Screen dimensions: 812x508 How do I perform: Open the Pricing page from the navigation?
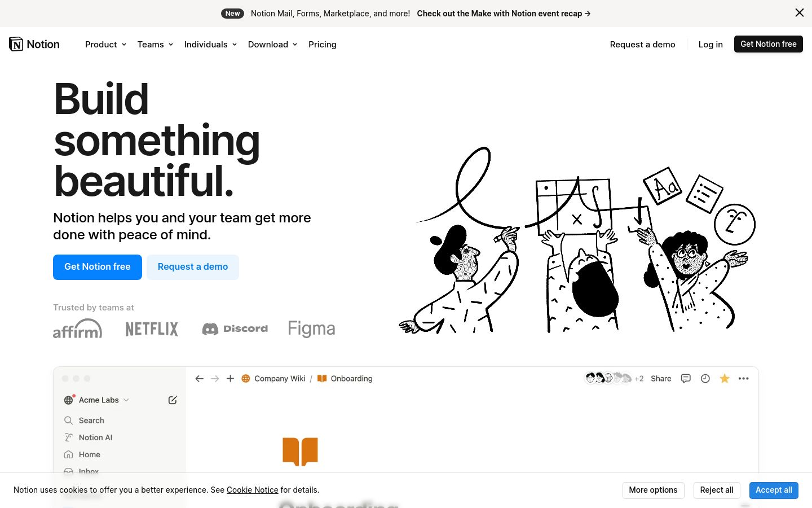click(323, 45)
